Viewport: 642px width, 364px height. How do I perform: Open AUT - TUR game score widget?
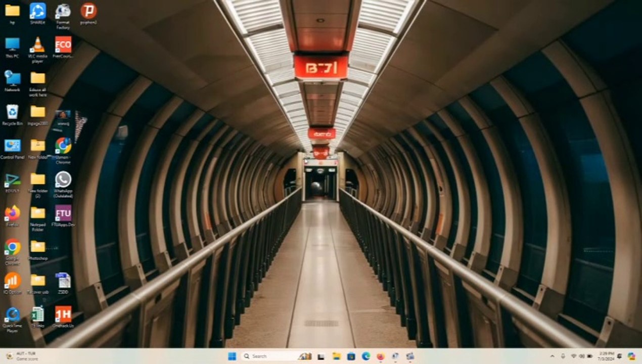(21, 356)
